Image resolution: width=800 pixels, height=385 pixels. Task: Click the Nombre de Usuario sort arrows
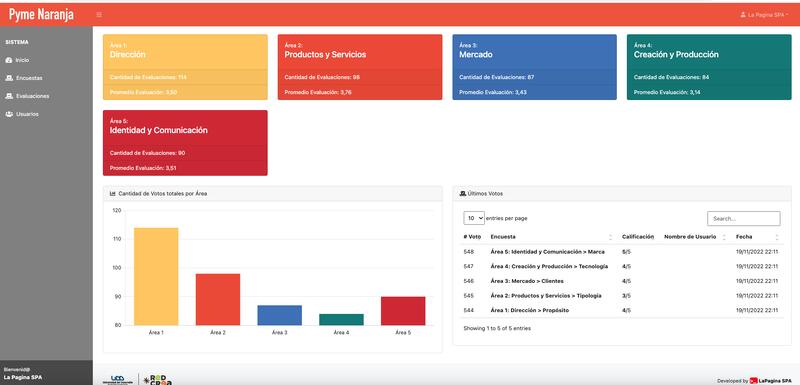tap(724, 237)
